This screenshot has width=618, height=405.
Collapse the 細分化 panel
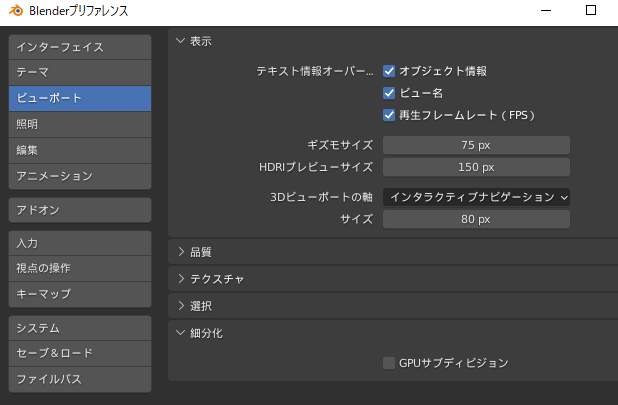point(181,333)
